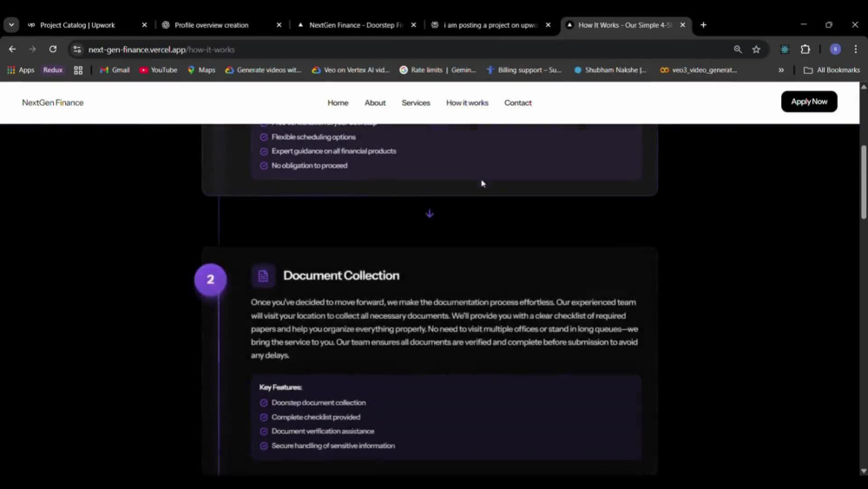The width and height of the screenshot is (868, 489).
Task: Click check icon beside Doorstep document collection
Action: click(x=264, y=403)
